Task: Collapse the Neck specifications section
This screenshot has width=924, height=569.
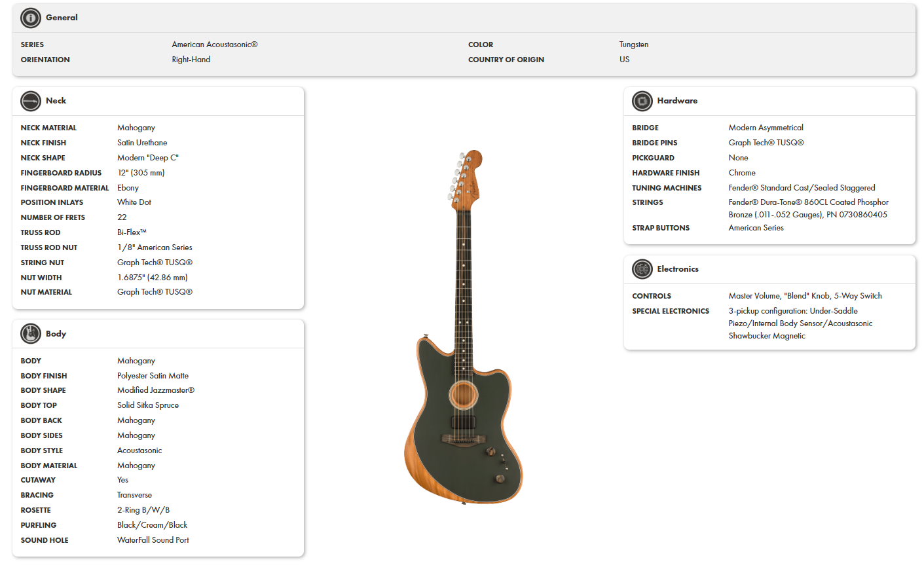Action: click(57, 101)
